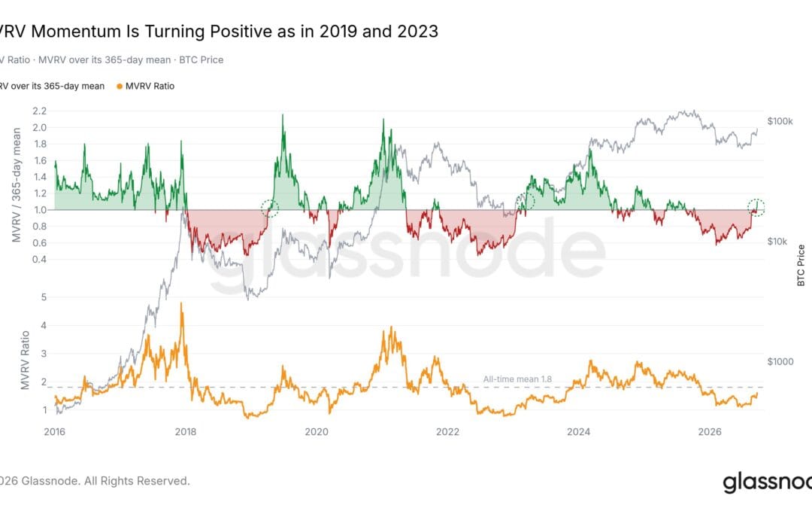Click the orange MVRV Ratio legend dot
Viewport: 812px width, 508px height.
coord(120,87)
